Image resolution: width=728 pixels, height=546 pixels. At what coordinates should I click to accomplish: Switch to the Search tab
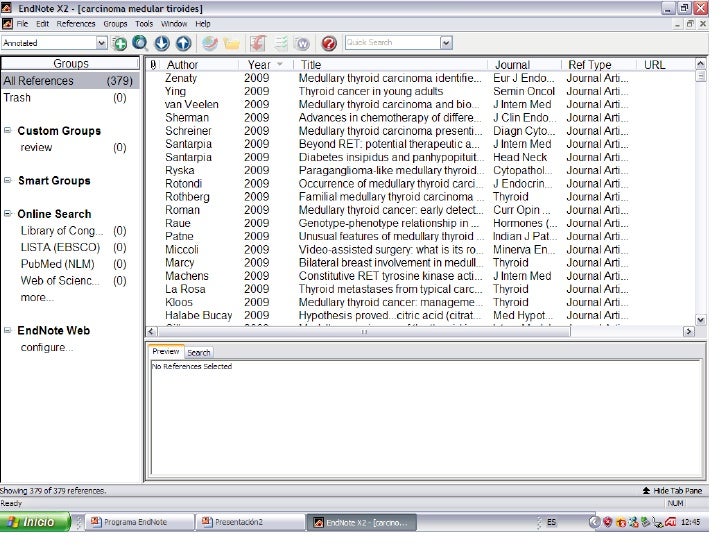(x=199, y=352)
